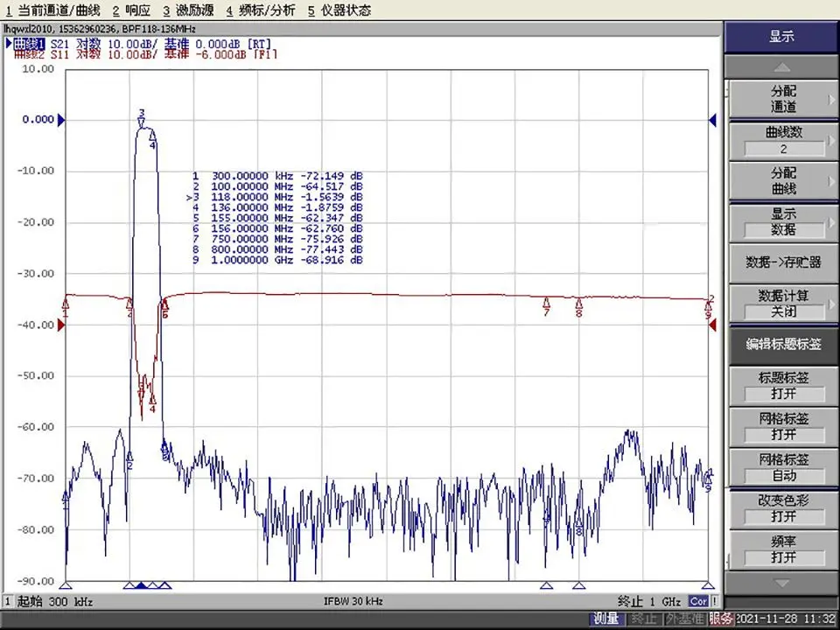Image resolution: width=840 pixels, height=630 pixels.
Task: Click the 编辑标题标签 softkey
Action: (781, 345)
